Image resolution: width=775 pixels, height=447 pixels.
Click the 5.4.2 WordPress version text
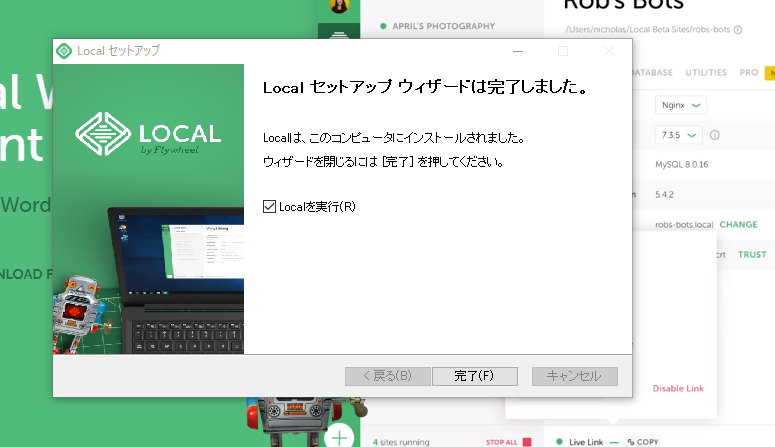click(664, 195)
